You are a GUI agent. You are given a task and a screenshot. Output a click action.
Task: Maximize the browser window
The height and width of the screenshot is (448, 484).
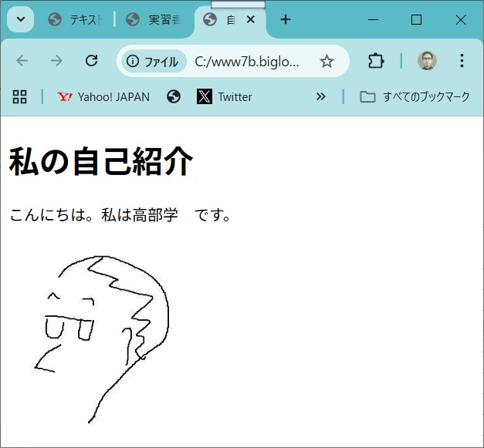tap(416, 20)
